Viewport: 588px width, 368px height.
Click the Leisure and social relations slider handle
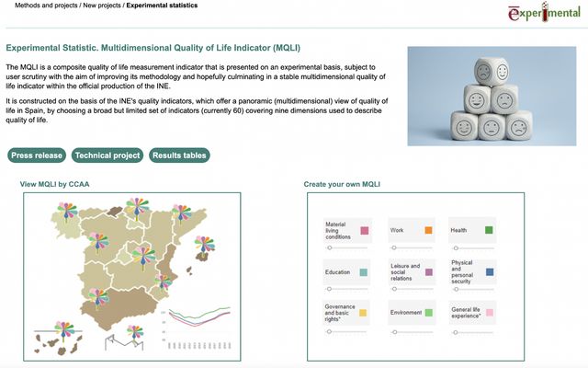click(x=394, y=289)
